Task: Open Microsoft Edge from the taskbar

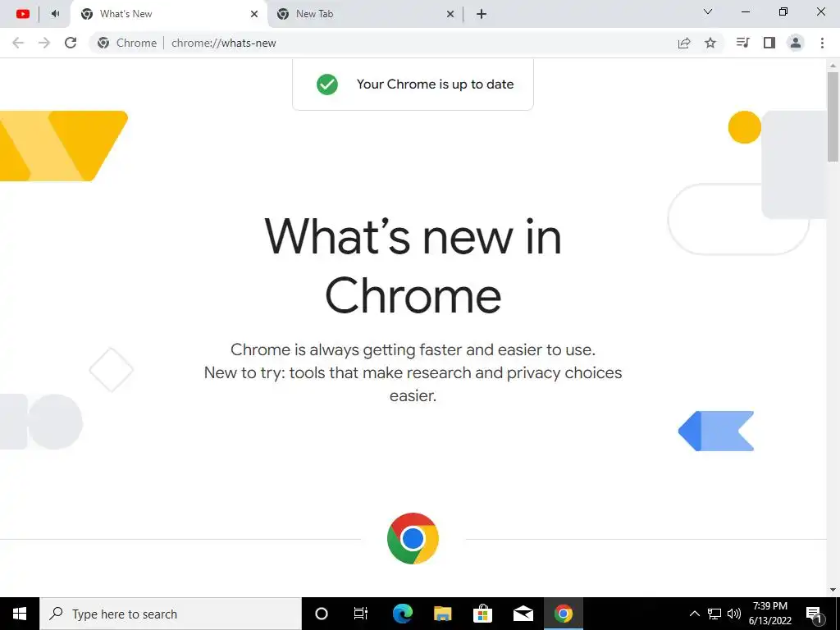Action: pyautogui.click(x=402, y=614)
